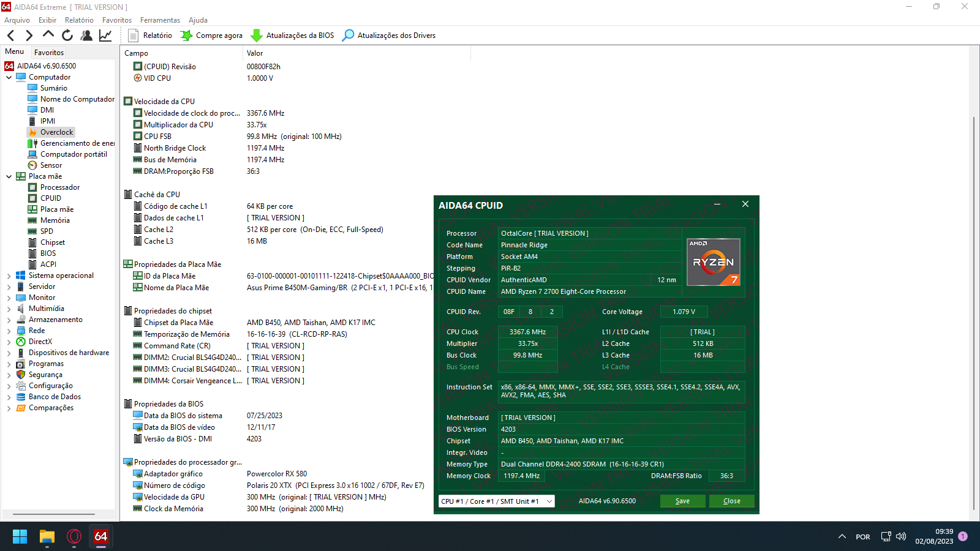
Task: Collapse the Placa mãe tree node
Action: tap(9, 176)
